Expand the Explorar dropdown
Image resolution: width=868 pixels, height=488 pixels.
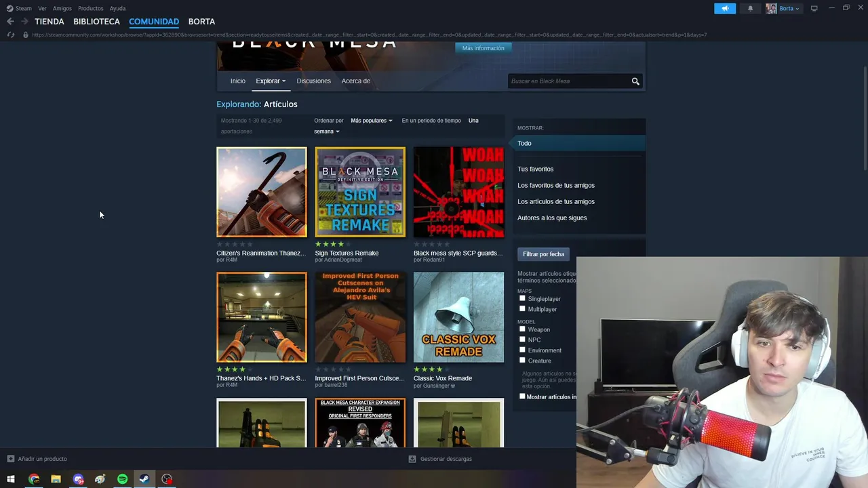(x=271, y=81)
